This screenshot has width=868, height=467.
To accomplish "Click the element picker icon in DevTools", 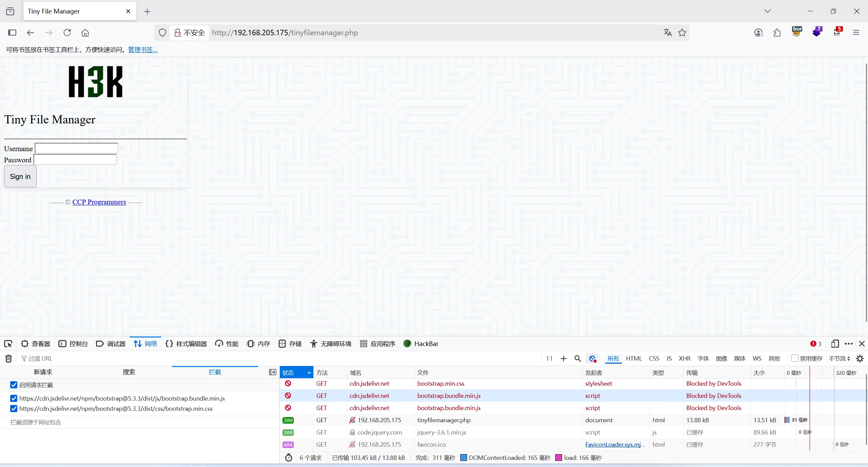I will click(x=8, y=344).
